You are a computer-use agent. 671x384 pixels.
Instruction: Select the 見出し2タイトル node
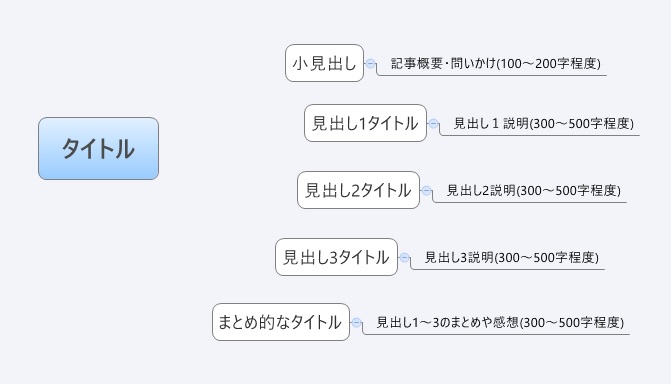click(358, 190)
